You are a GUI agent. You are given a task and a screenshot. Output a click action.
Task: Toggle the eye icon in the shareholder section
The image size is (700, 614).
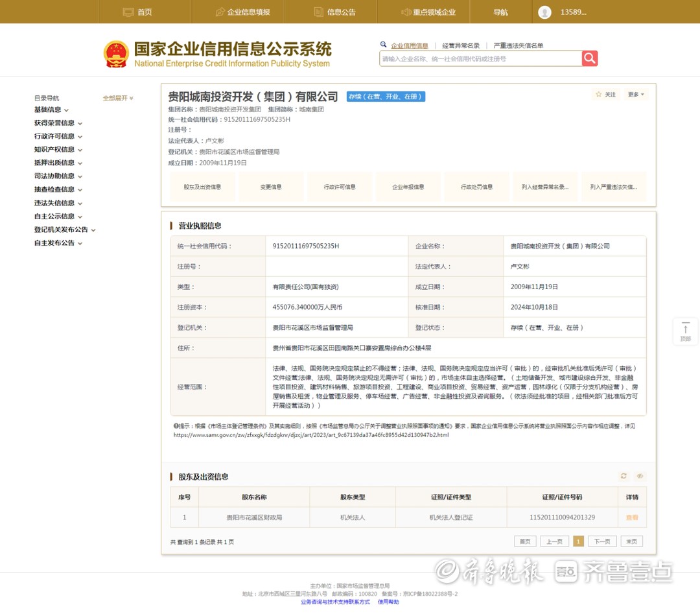640,476
